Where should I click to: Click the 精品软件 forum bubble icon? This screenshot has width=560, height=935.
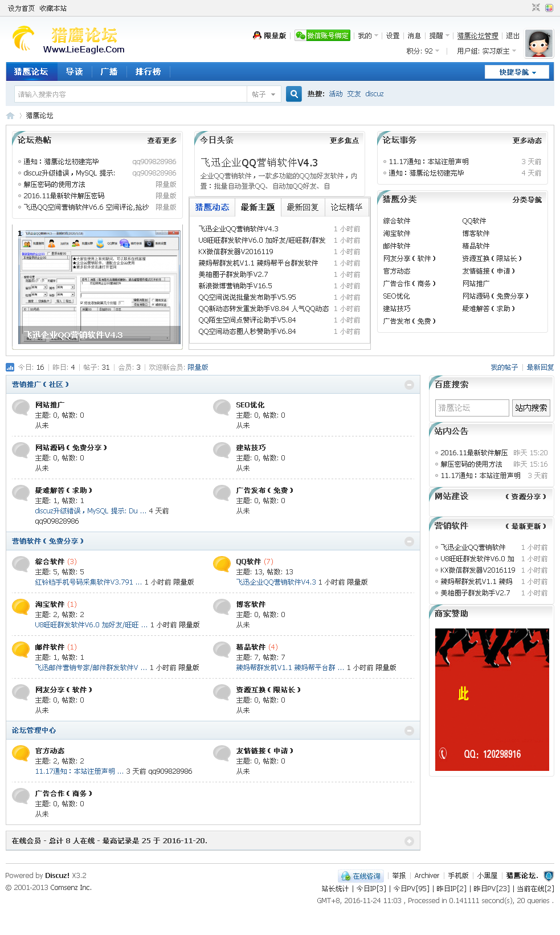[x=222, y=649]
